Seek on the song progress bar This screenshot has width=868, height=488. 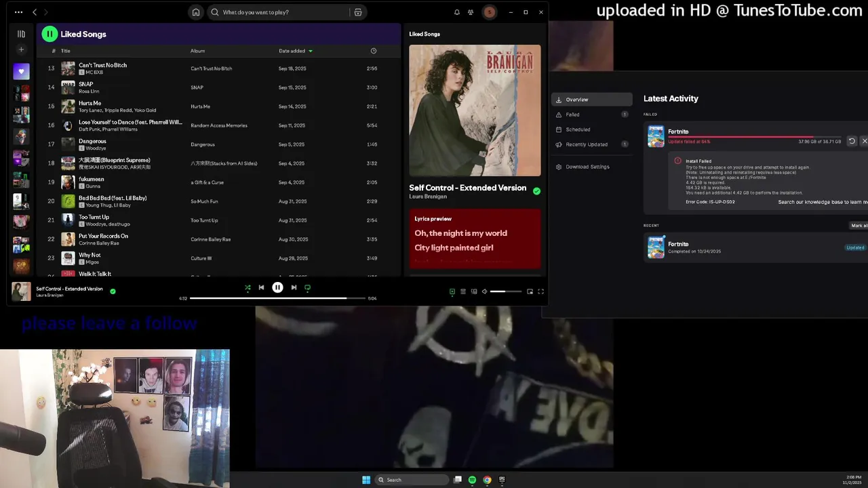(277, 298)
